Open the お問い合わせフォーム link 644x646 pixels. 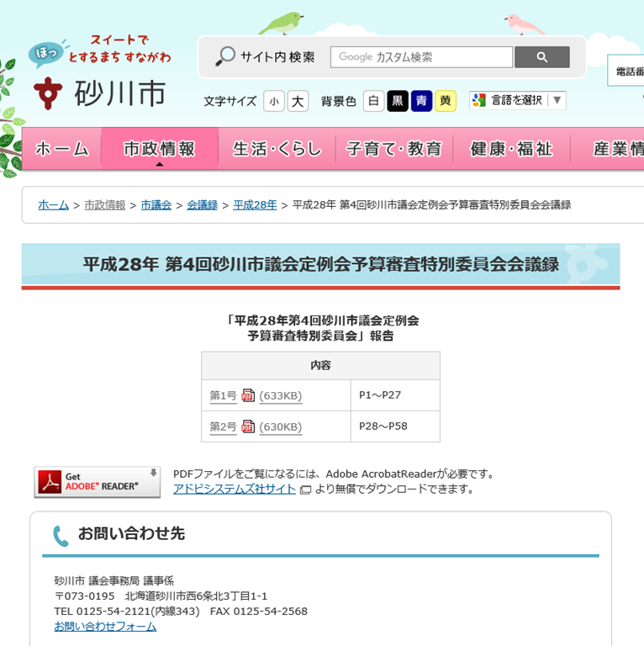105,627
